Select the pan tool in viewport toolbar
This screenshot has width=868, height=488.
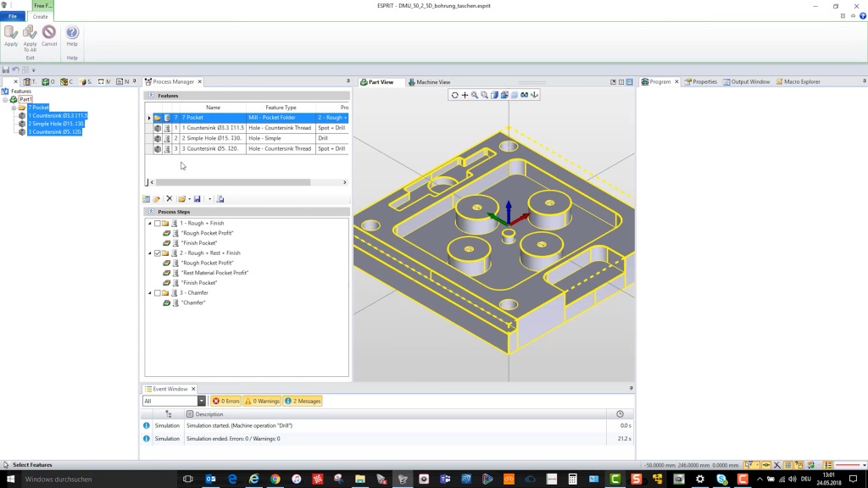point(465,95)
